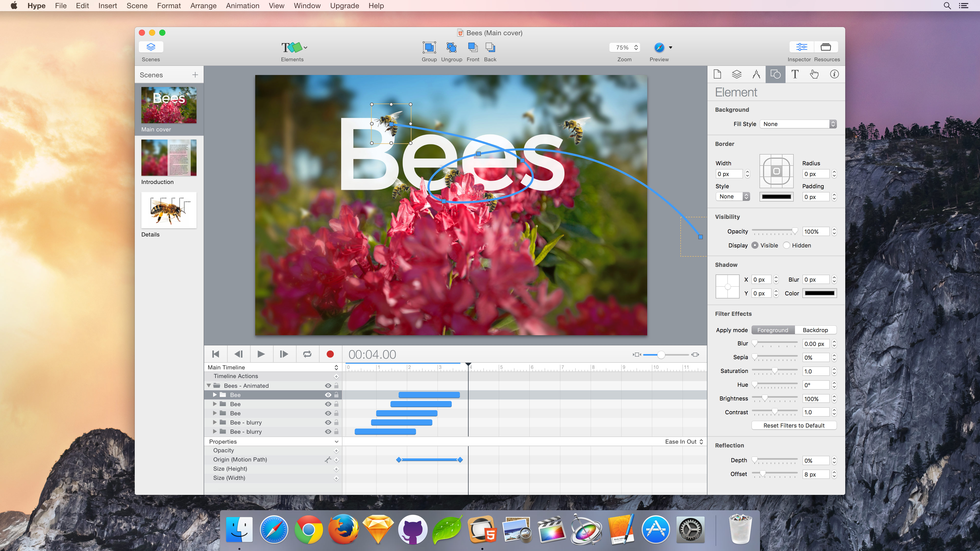Screen dimensions: 980x551
Task: Open the Animation menu
Action: point(242,6)
